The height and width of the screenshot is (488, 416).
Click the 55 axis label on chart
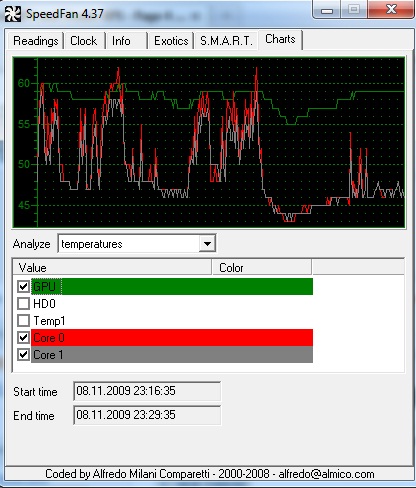click(24, 125)
